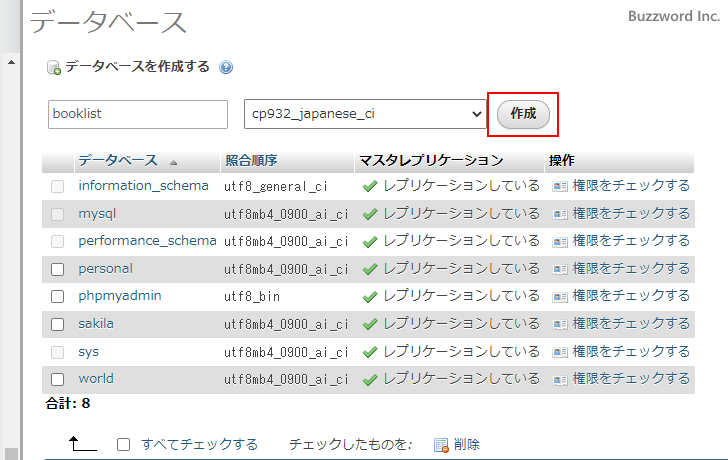Click the データベース page heading
The image size is (728, 460).
108,22
